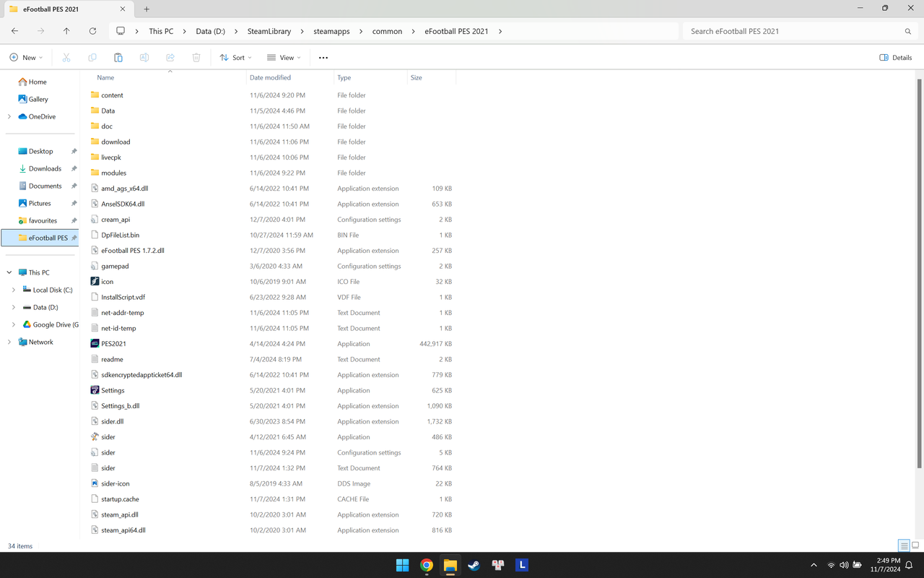This screenshot has width=924, height=578.
Task: Refresh the folder using the refresh icon
Action: [x=92, y=31]
